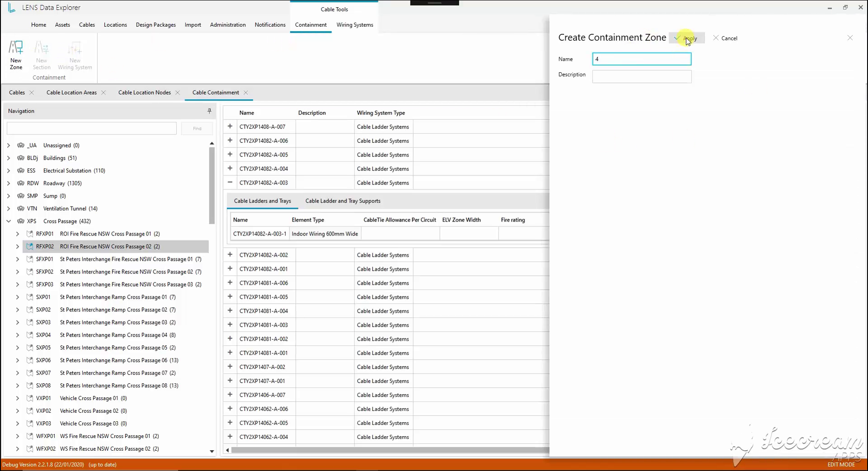Close the Cables tab with its X

32,93
